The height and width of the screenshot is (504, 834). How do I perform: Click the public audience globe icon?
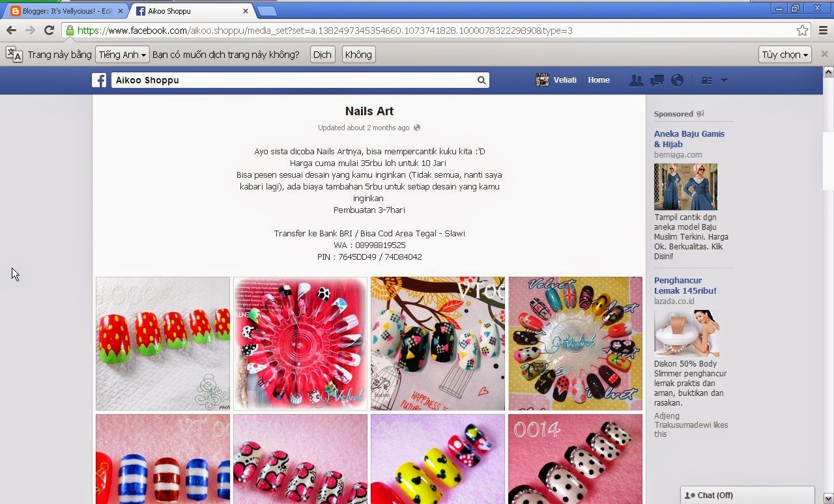click(417, 128)
